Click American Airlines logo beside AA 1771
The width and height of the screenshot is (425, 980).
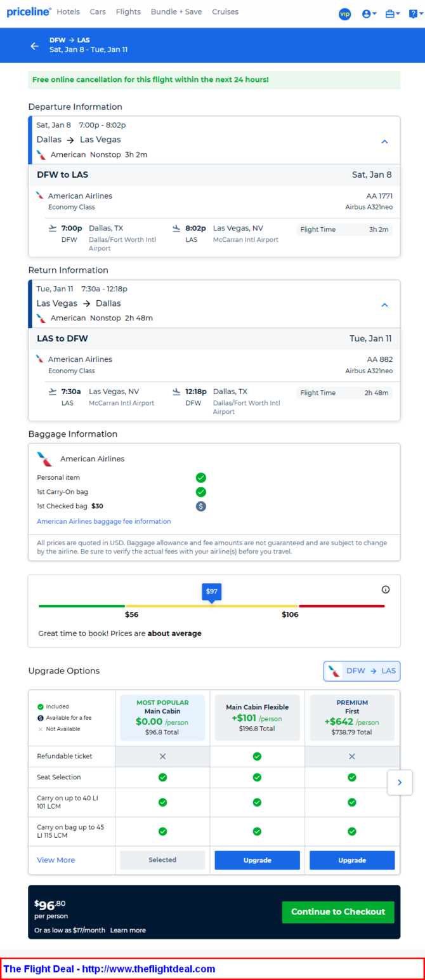click(x=40, y=195)
